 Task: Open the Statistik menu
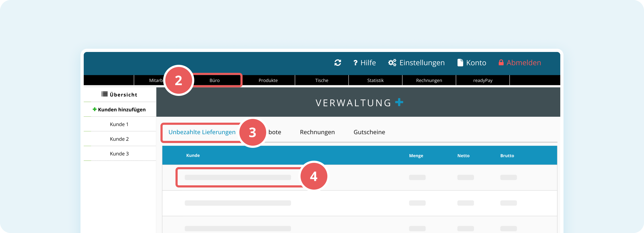[x=375, y=80]
